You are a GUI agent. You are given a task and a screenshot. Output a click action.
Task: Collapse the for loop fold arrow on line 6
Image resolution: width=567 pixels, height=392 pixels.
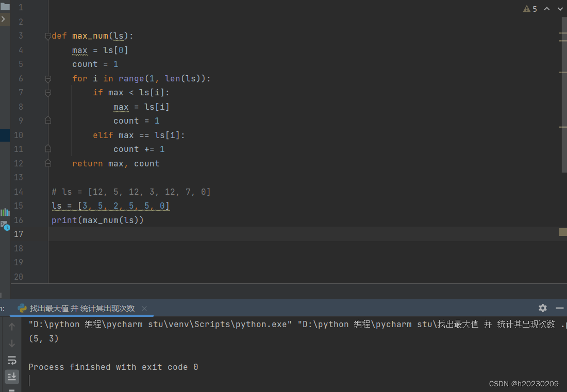(x=47, y=78)
